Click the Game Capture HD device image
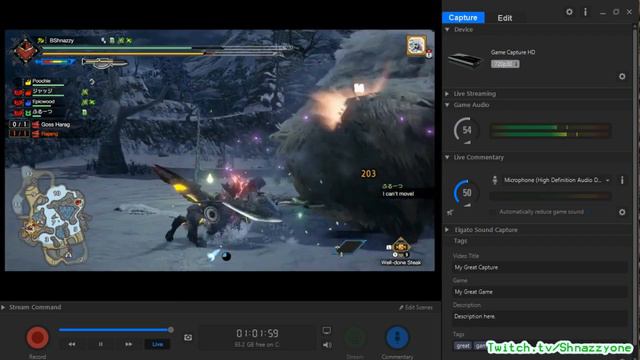The image size is (640, 360). click(x=465, y=60)
